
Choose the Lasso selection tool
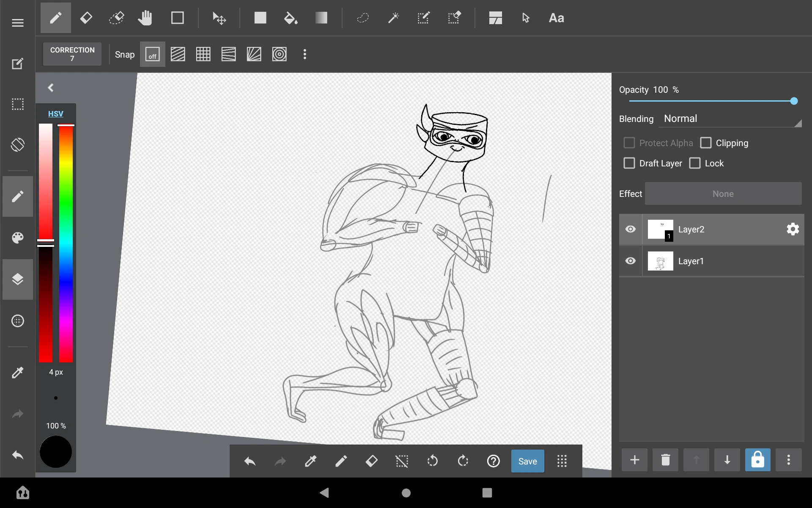coord(363,18)
